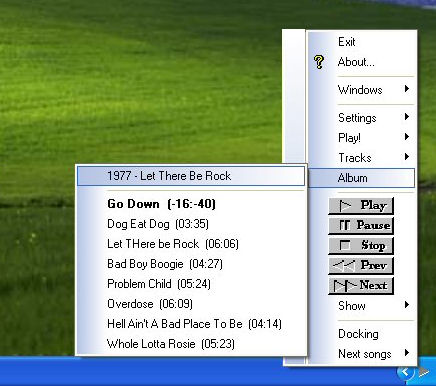
Task: Open the Tracks submenu
Action: [x=362, y=158]
